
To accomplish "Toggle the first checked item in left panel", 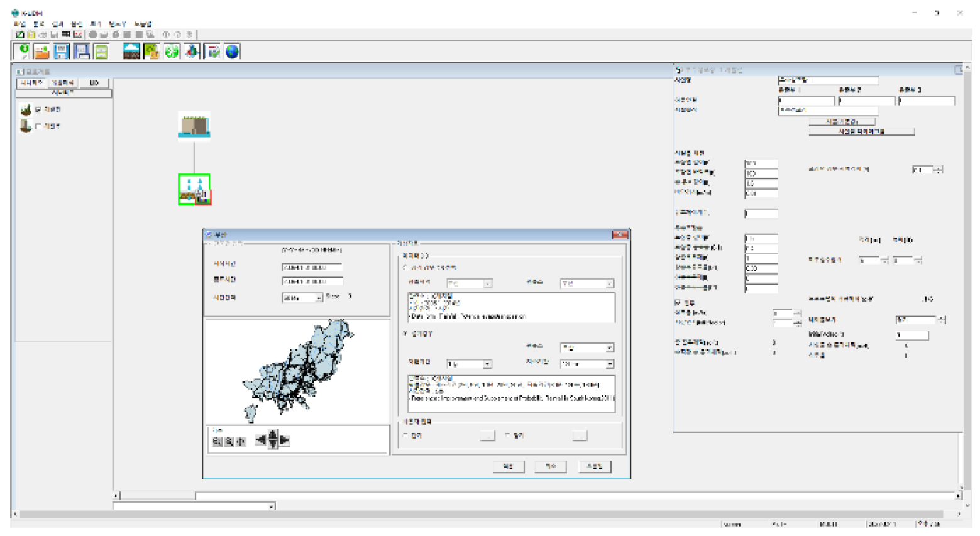I will 38,109.
